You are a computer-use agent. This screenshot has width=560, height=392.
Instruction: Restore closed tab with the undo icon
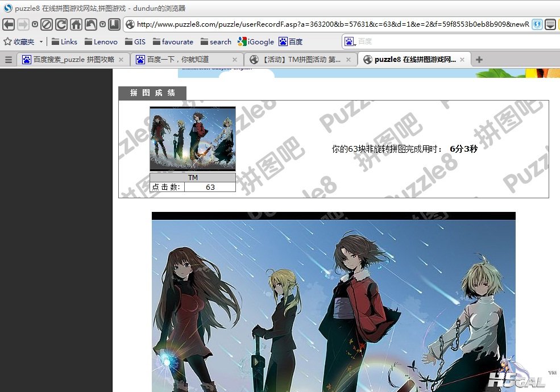point(90,24)
